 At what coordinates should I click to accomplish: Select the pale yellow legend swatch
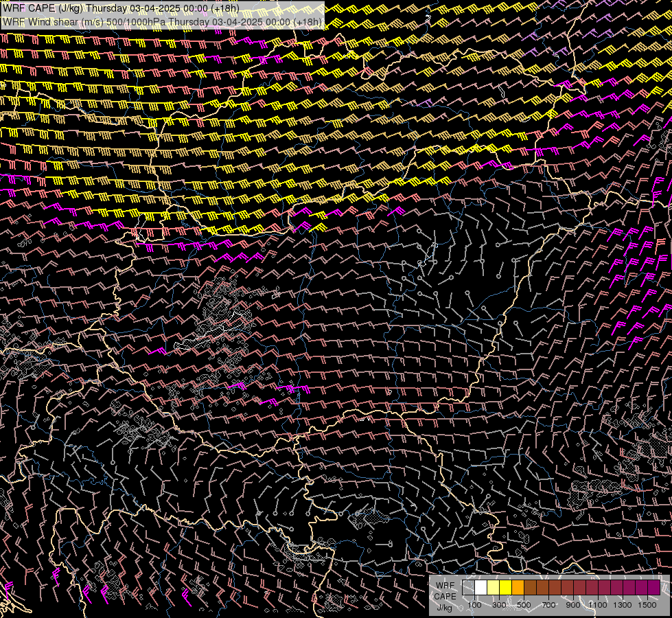[x=494, y=587]
